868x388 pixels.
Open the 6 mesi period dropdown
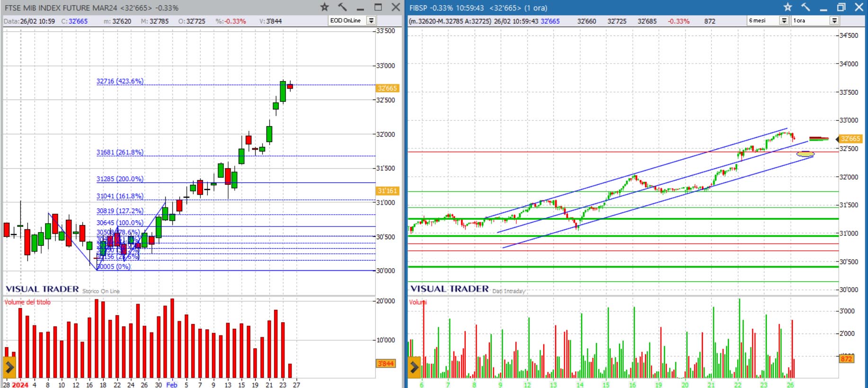(784, 20)
